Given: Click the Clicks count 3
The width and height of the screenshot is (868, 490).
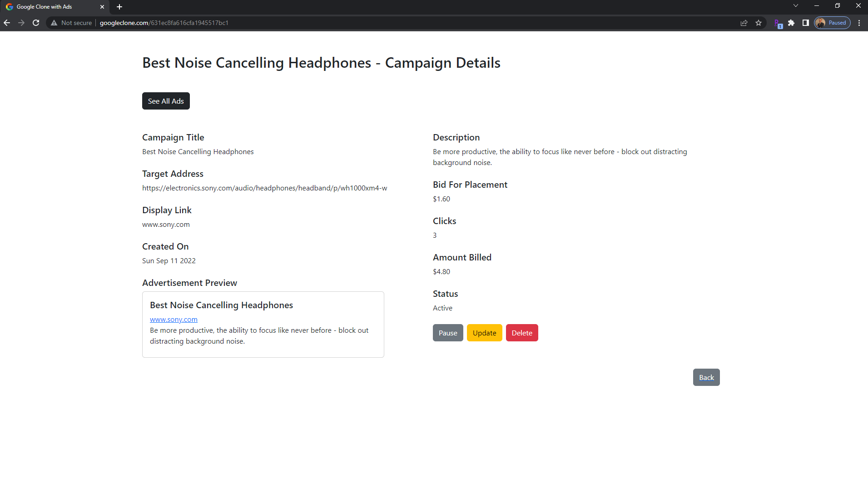Looking at the screenshot, I should (435, 235).
